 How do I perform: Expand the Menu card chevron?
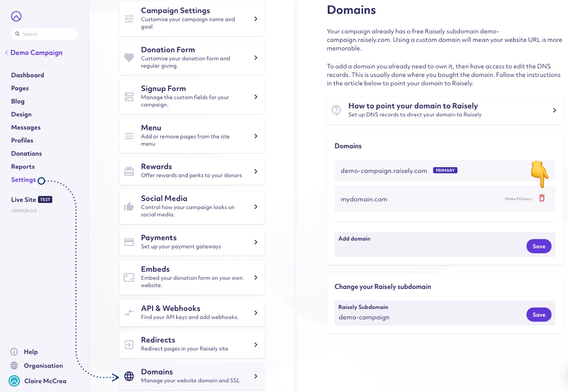point(256,136)
